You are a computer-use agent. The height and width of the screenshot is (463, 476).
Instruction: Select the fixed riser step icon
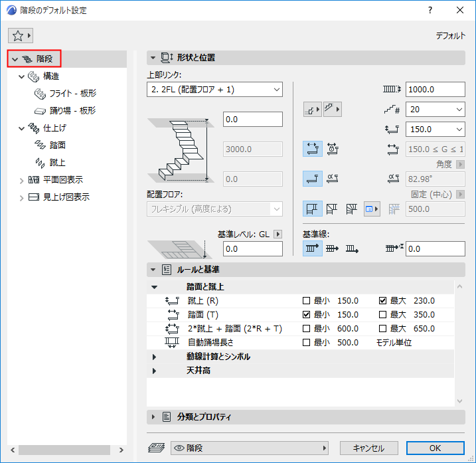pos(313,179)
